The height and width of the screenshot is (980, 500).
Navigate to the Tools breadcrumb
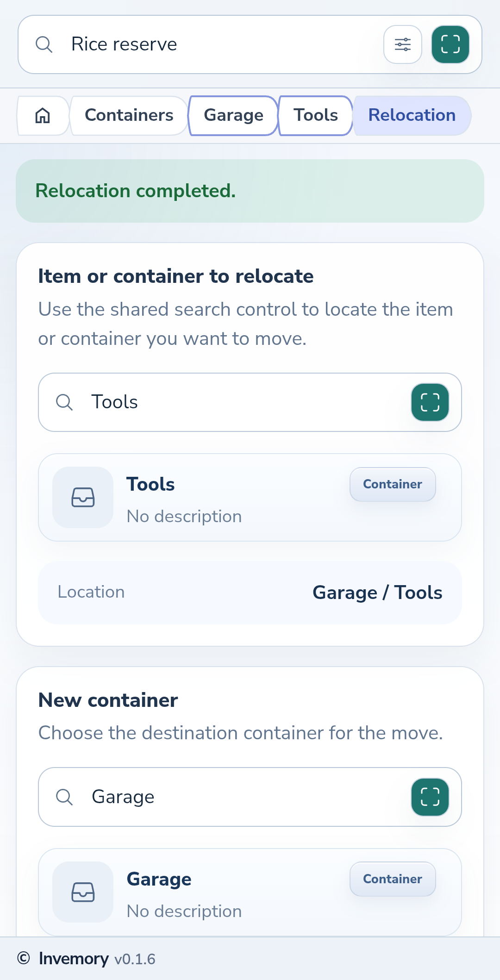coord(316,115)
